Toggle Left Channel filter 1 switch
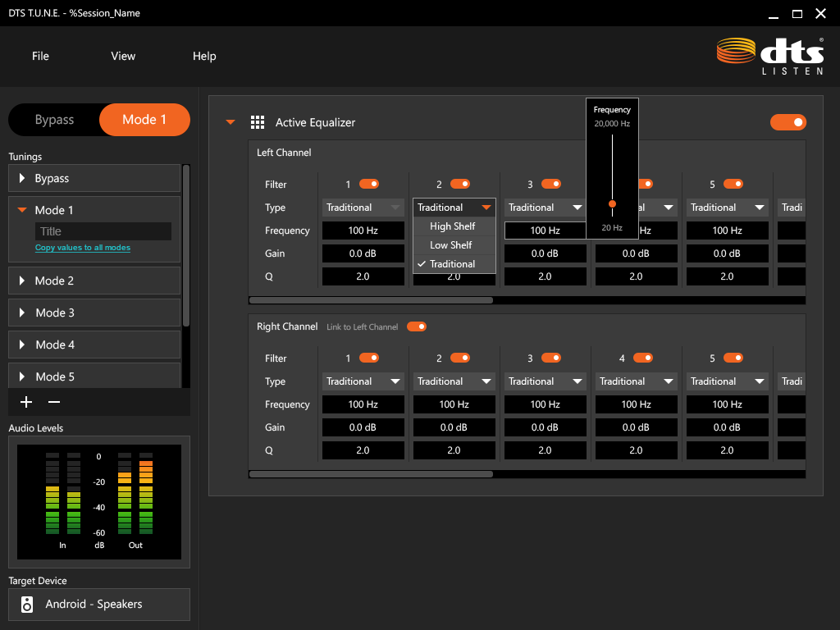The height and width of the screenshot is (630, 840). pyautogui.click(x=369, y=184)
